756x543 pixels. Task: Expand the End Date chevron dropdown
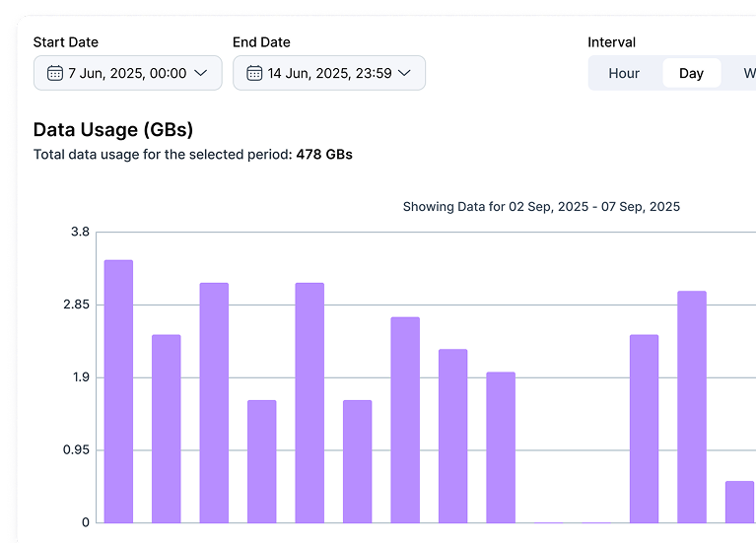[x=404, y=73]
